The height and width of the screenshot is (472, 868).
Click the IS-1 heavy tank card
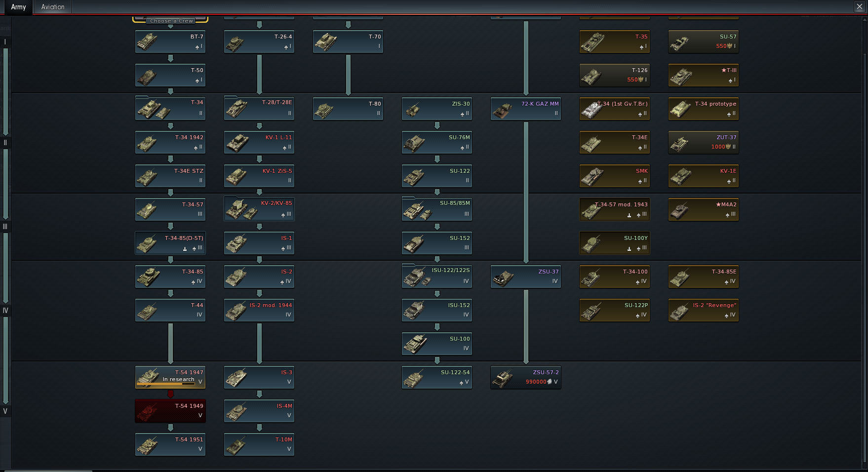[x=259, y=243]
